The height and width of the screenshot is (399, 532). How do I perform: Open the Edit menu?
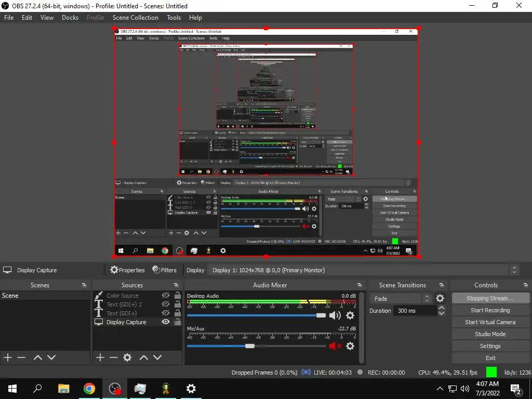(27, 18)
